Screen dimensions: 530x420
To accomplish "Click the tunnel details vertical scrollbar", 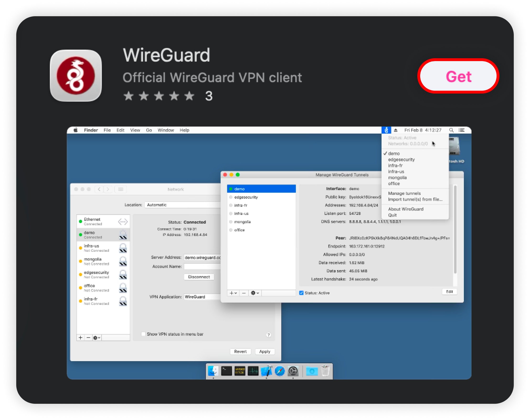I will (455, 230).
